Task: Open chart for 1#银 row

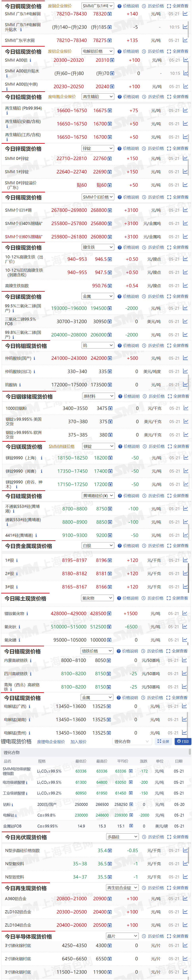Action: coord(185,560)
